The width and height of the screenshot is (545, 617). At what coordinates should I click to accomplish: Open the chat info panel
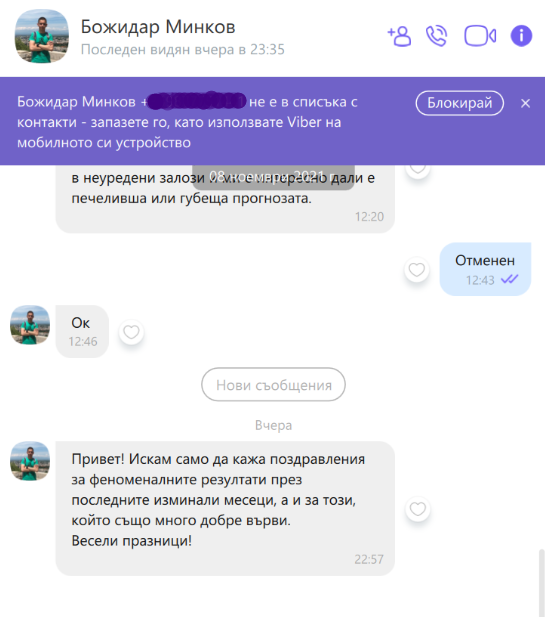click(521, 36)
